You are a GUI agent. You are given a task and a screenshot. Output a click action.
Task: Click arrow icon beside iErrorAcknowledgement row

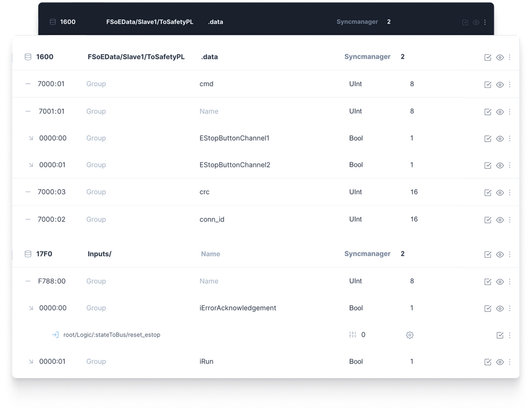pos(31,308)
